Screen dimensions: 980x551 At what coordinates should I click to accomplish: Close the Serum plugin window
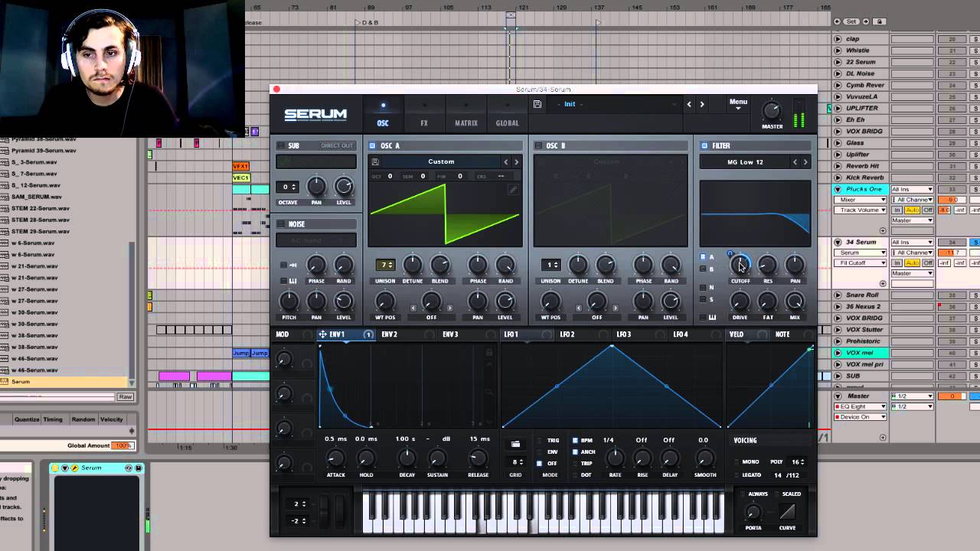pos(276,90)
